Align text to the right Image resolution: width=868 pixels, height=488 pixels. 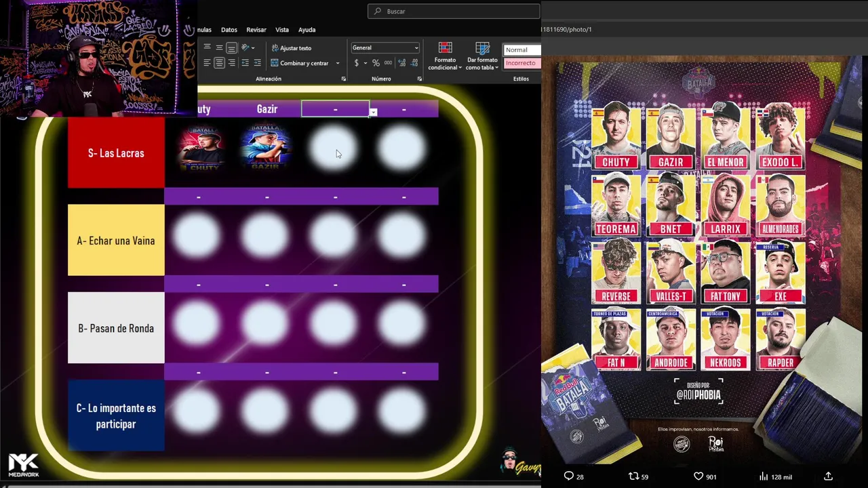231,62
